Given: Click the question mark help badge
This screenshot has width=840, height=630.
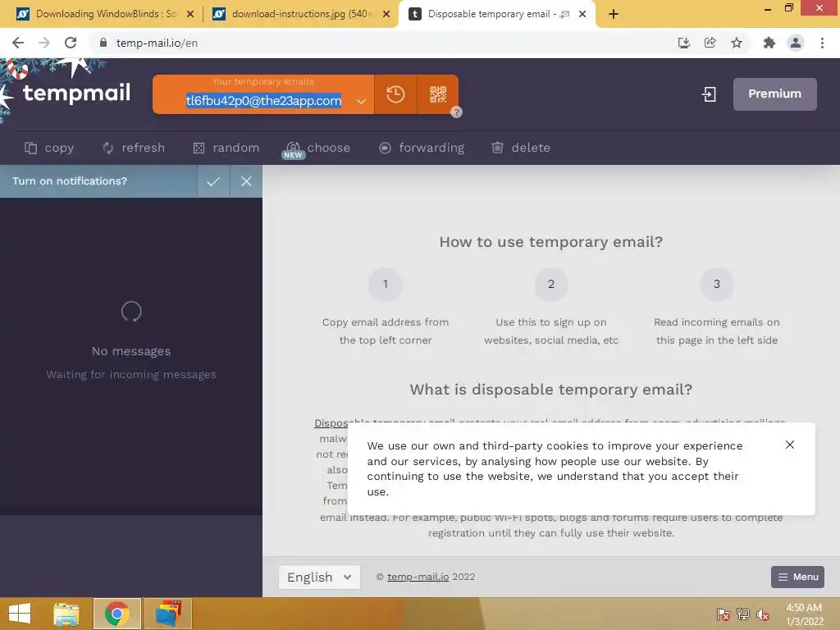Looking at the screenshot, I should (456, 112).
